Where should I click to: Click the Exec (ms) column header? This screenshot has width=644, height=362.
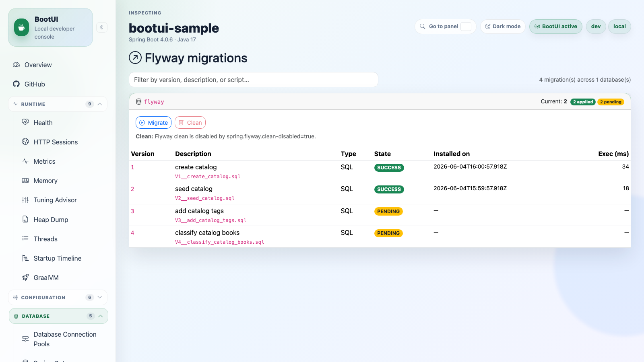(x=613, y=154)
